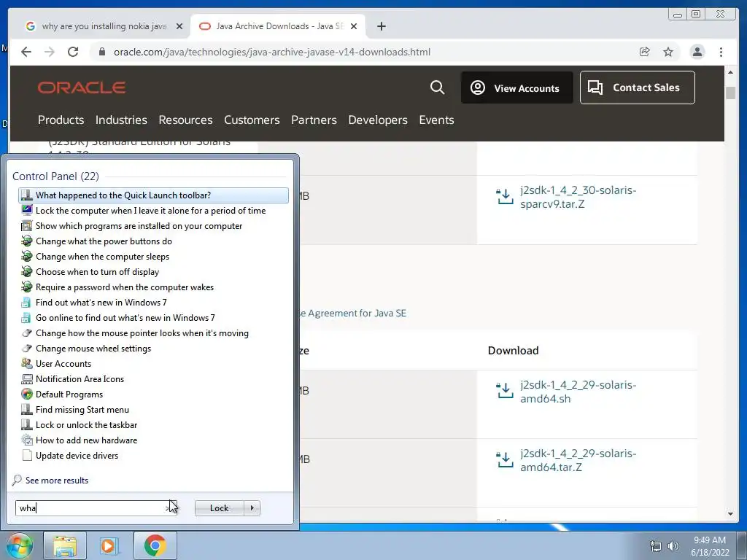Click the Start menu search box
The width and height of the screenshot is (747, 560).
click(96, 508)
